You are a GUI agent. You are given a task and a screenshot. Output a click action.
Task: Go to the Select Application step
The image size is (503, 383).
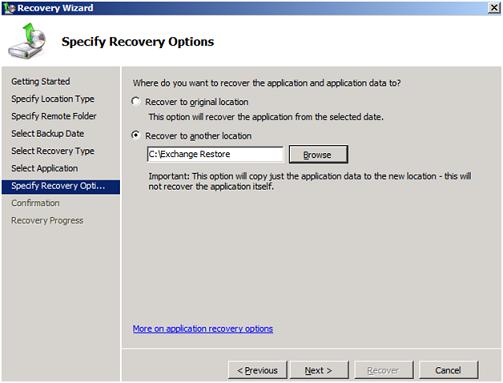45,168
